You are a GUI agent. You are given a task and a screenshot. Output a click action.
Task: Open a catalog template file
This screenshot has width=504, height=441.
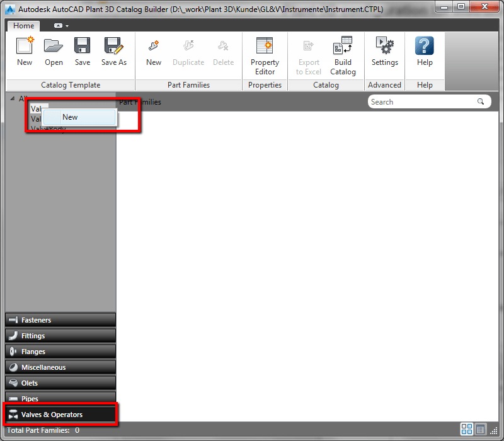pyautogui.click(x=54, y=51)
